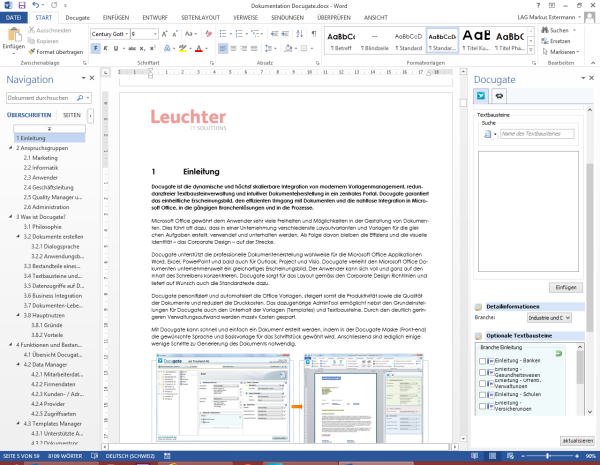Click the Name des Textbausteines search field
Image resolution: width=600 pixels, height=465 pixels.
pos(537,134)
